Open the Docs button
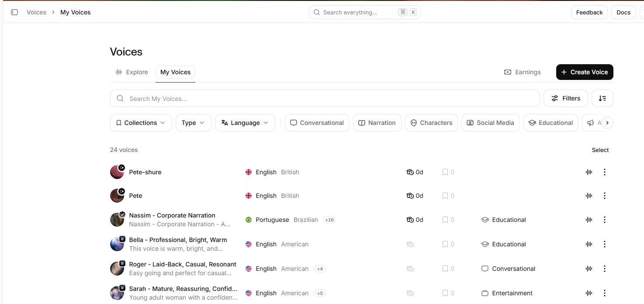 [623, 12]
